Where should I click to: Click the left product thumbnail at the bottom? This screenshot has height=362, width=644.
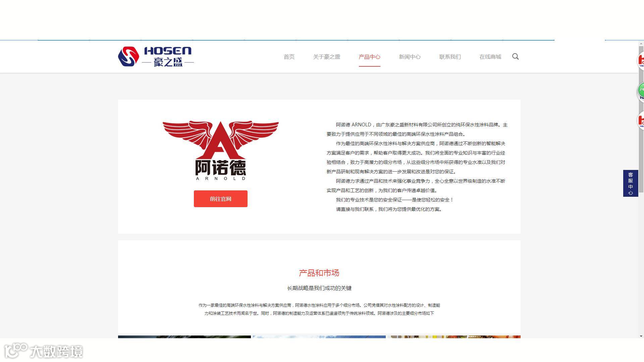184,337
